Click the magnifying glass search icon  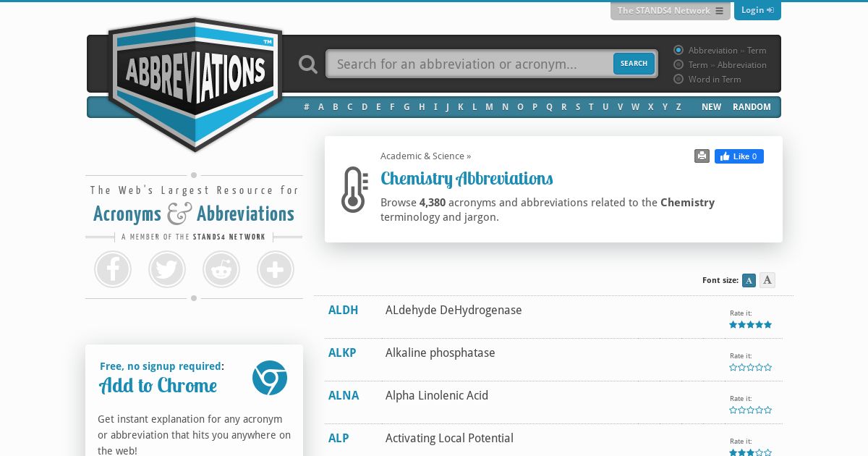click(x=308, y=64)
